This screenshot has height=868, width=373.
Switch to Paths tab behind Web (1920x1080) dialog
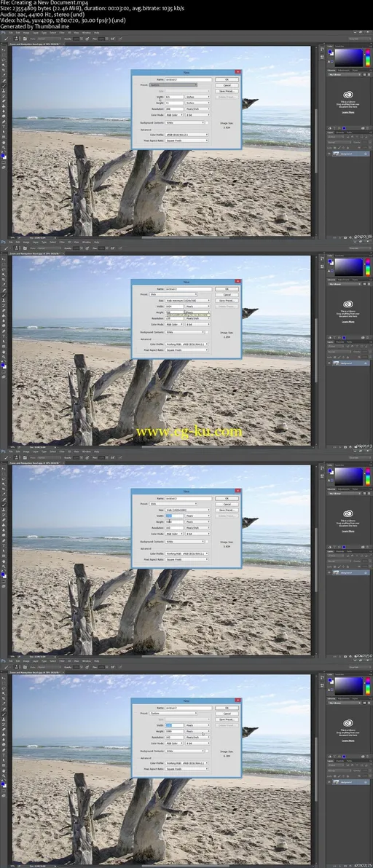point(348,551)
